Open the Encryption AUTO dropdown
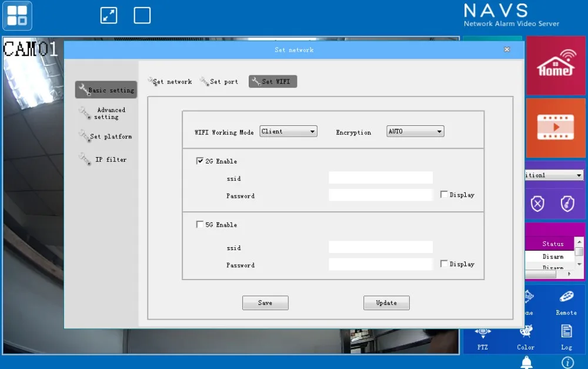The height and width of the screenshot is (369, 588). click(x=415, y=131)
